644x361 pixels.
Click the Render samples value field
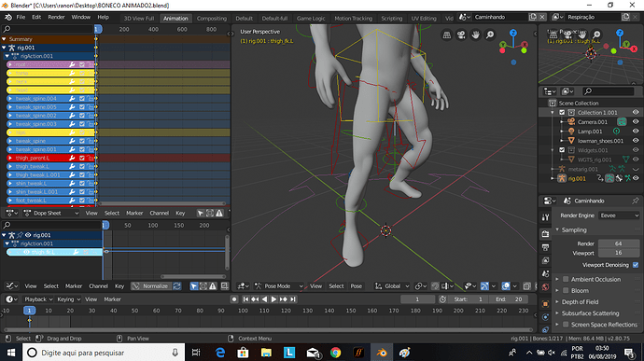click(x=619, y=243)
